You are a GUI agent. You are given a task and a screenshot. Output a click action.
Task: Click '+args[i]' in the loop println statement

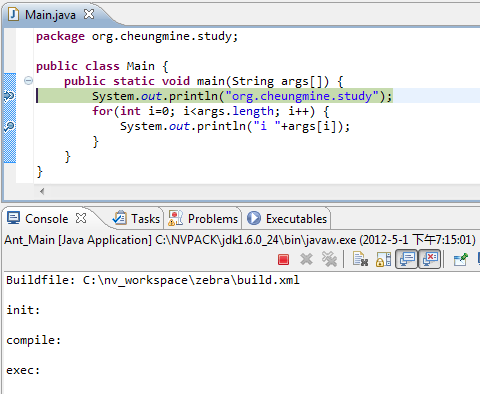(x=309, y=126)
